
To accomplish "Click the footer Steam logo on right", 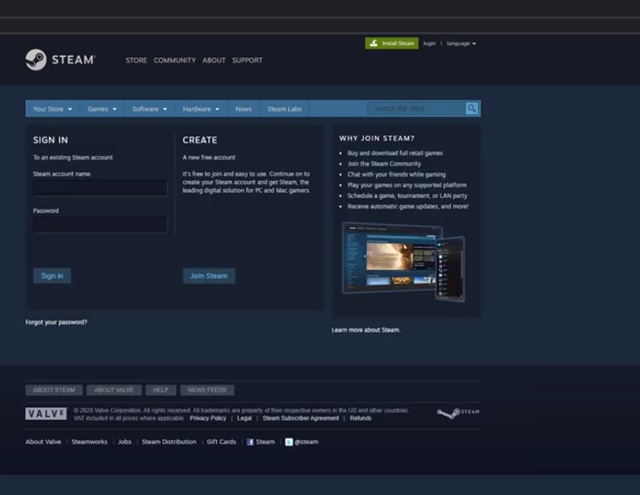I will [458, 413].
